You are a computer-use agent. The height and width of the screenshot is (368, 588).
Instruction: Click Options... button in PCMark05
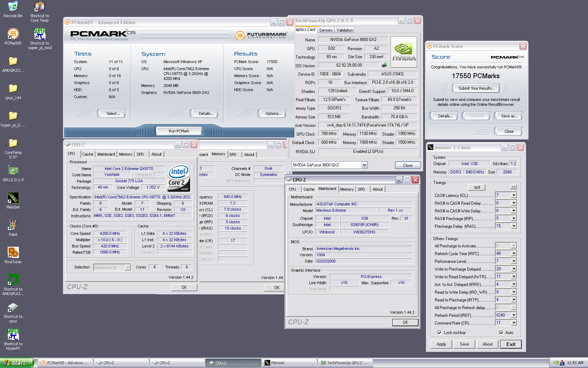(x=273, y=114)
